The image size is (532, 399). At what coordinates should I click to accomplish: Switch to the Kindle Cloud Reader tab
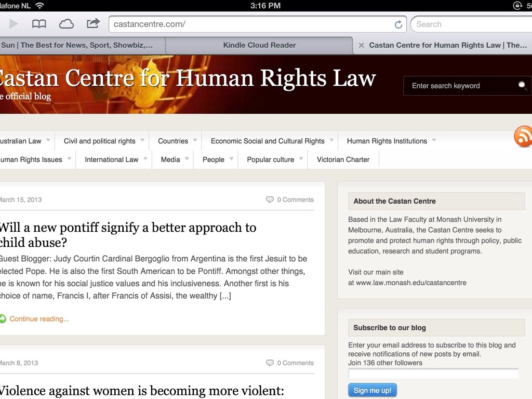pos(259,45)
